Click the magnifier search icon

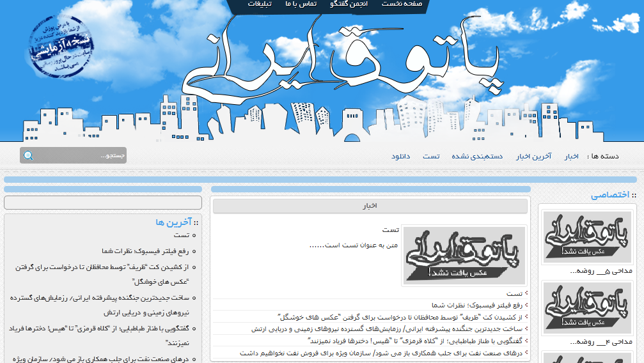(x=28, y=155)
